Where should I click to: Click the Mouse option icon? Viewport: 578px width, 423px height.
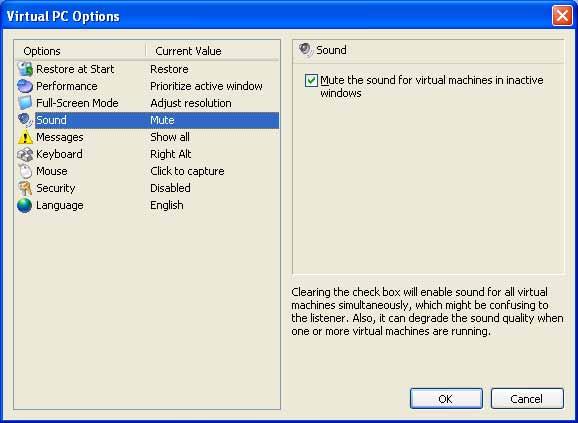[25, 171]
